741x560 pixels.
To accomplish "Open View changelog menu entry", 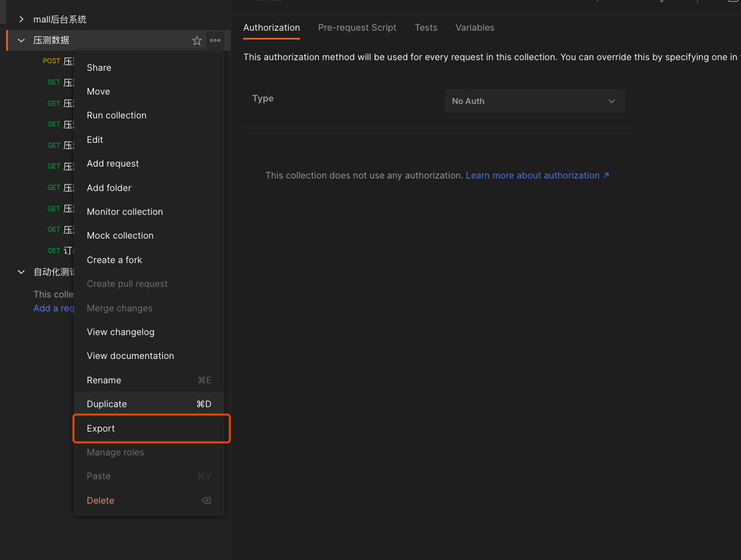I will tap(149, 332).
